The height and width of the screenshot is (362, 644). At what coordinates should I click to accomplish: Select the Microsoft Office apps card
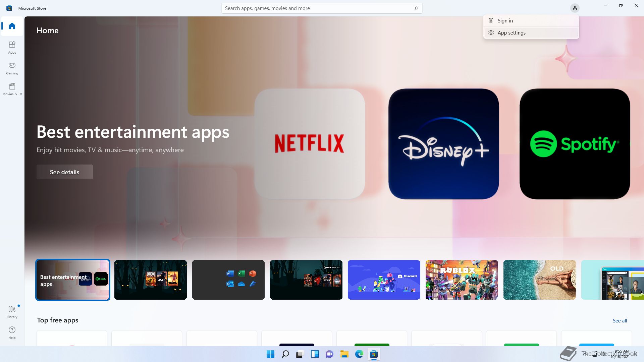point(228,280)
